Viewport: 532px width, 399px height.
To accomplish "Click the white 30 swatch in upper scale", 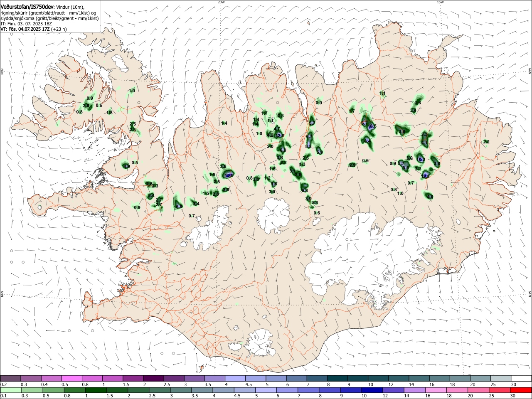I will [x=521, y=379].
